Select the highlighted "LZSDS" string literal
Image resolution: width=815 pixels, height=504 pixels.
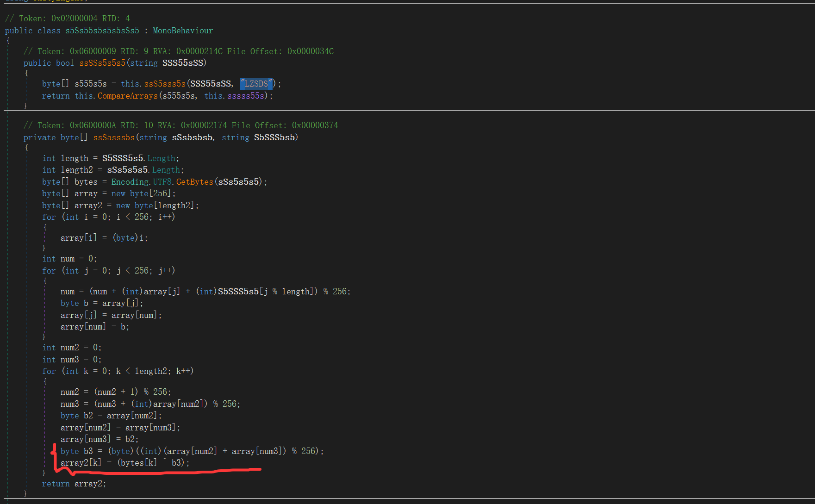(256, 84)
